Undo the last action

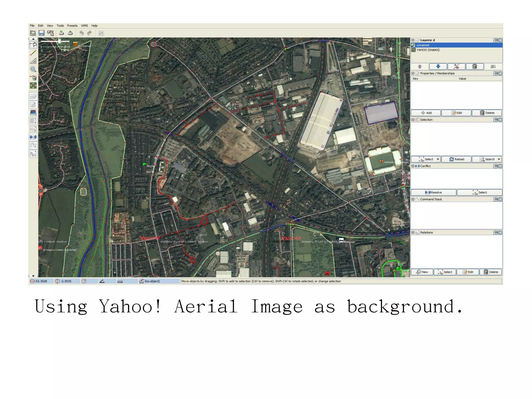click(82, 33)
